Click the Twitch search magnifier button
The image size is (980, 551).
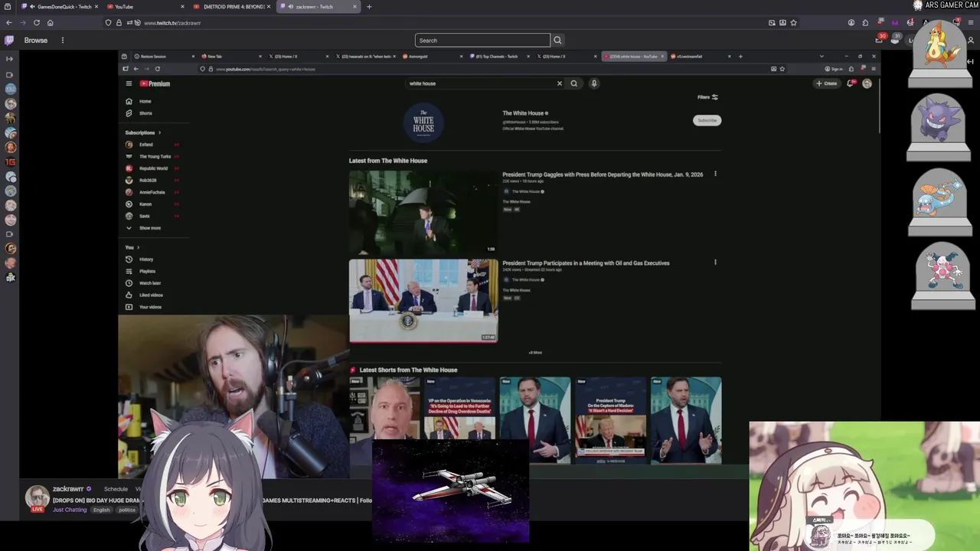[557, 40]
